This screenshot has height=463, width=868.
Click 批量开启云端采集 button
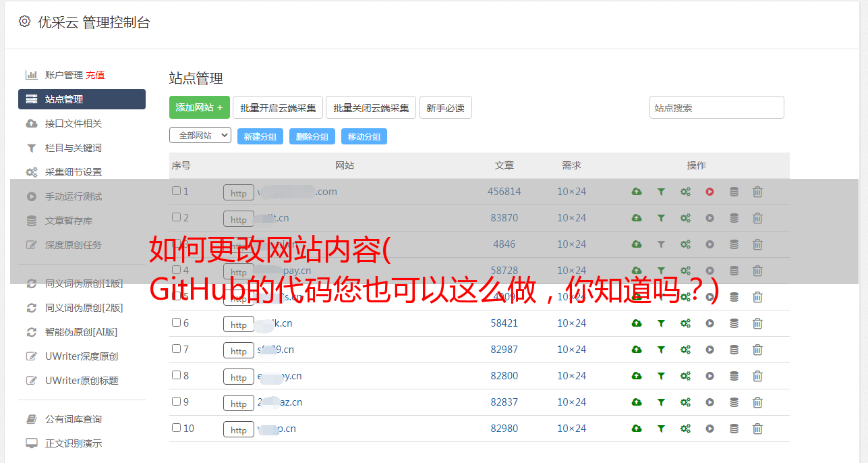click(x=278, y=107)
